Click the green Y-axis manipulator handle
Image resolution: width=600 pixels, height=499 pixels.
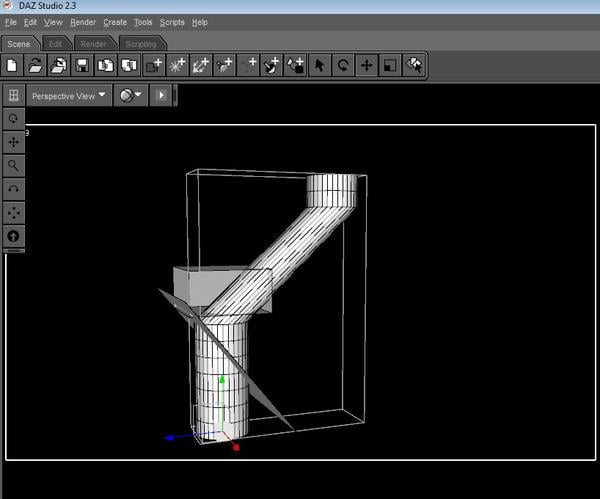[222, 380]
